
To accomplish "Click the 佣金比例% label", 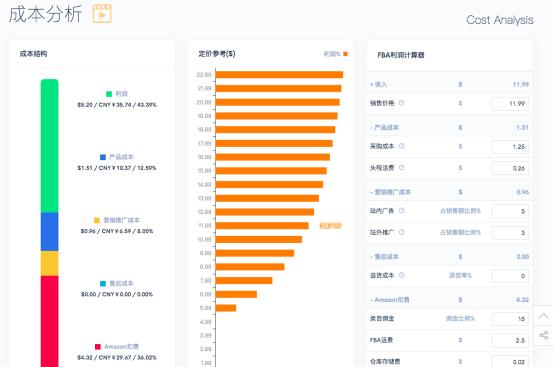I will click(460, 318).
